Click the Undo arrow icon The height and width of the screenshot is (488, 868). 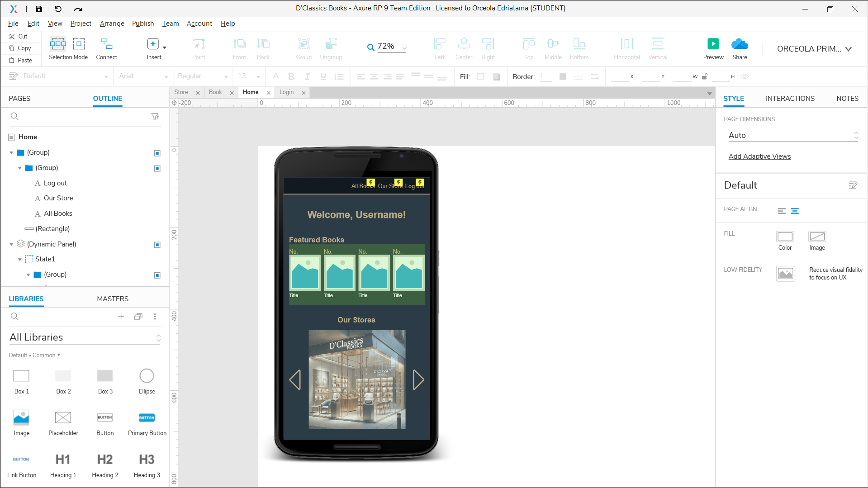pos(58,9)
